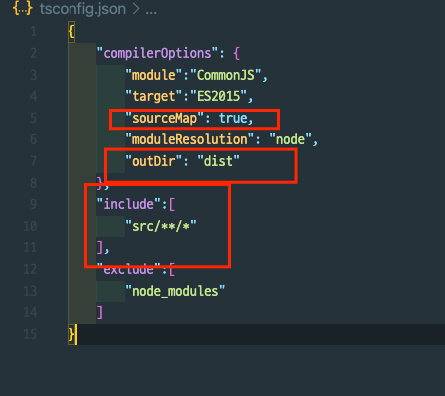Click the JSON braces file icon in breadcrumb

[23, 9]
